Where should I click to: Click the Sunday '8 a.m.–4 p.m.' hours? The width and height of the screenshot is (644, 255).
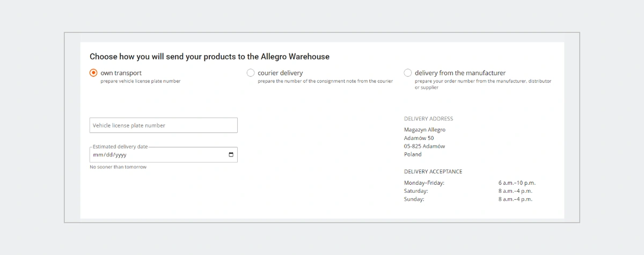coord(515,199)
